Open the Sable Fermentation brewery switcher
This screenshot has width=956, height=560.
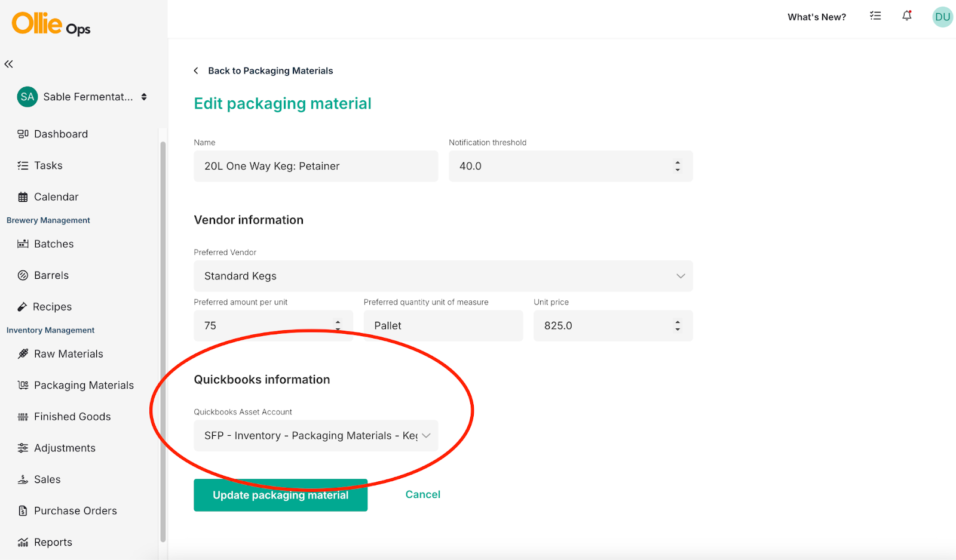(82, 97)
